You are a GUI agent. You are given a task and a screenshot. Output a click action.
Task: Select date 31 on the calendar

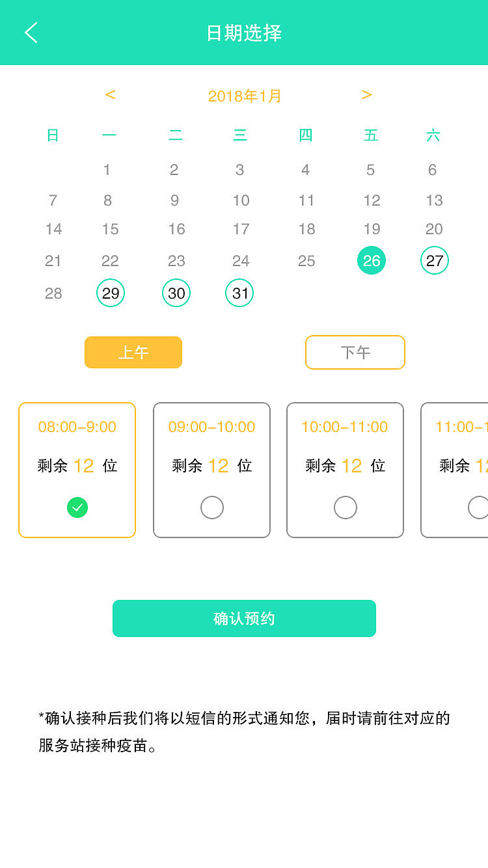239,293
